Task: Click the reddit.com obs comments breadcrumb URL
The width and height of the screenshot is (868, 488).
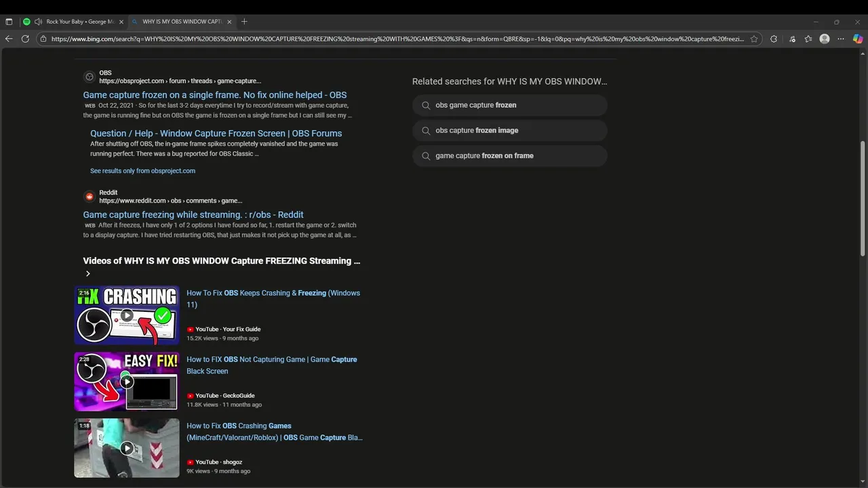Action: click(x=170, y=201)
